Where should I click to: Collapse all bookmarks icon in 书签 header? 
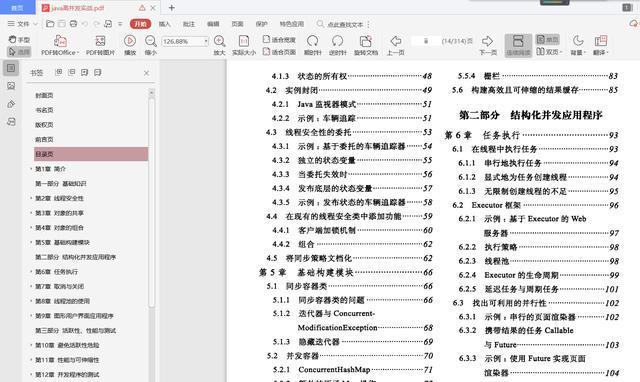72,72
